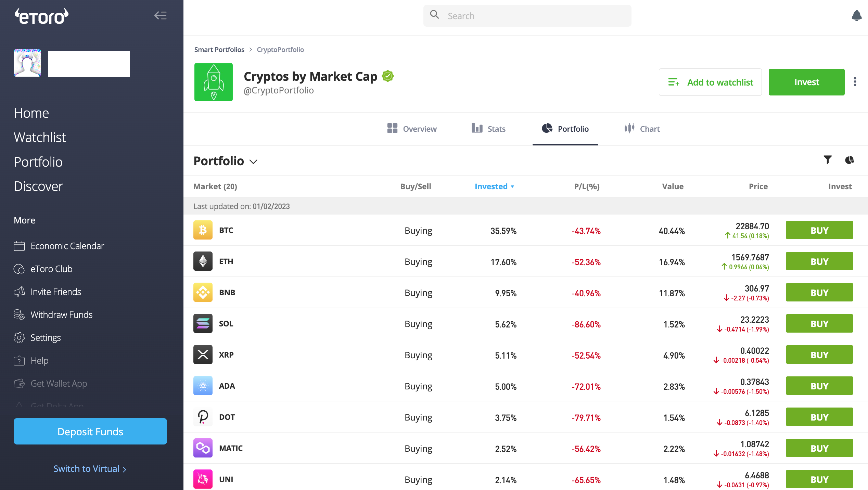
Task: Click the P/L(%) column header
Action: (587, 186)
